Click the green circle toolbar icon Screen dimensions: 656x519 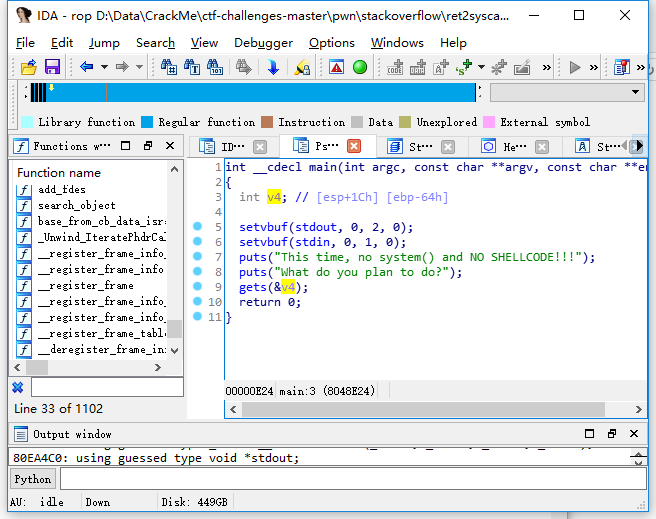(x=360, y=67)
